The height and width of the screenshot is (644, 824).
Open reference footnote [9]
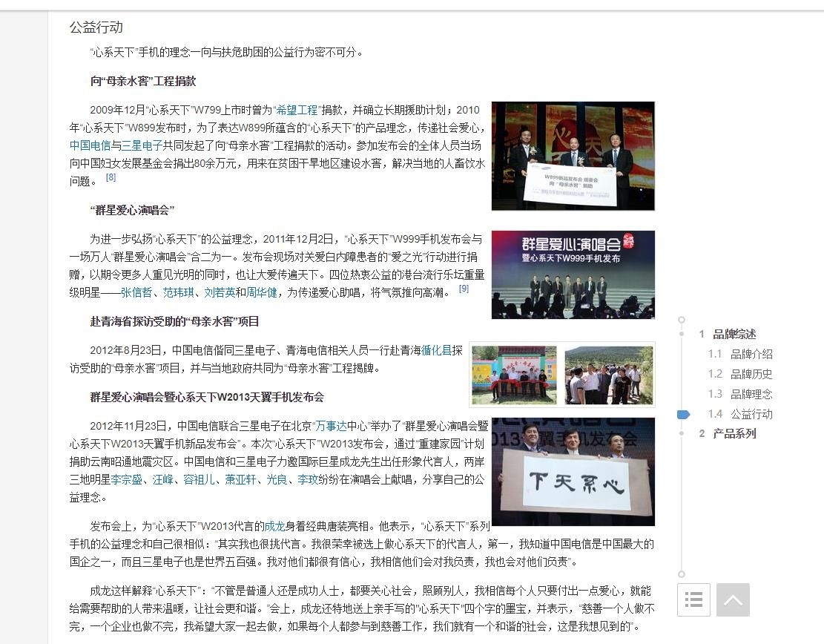[x=464, y=289]
